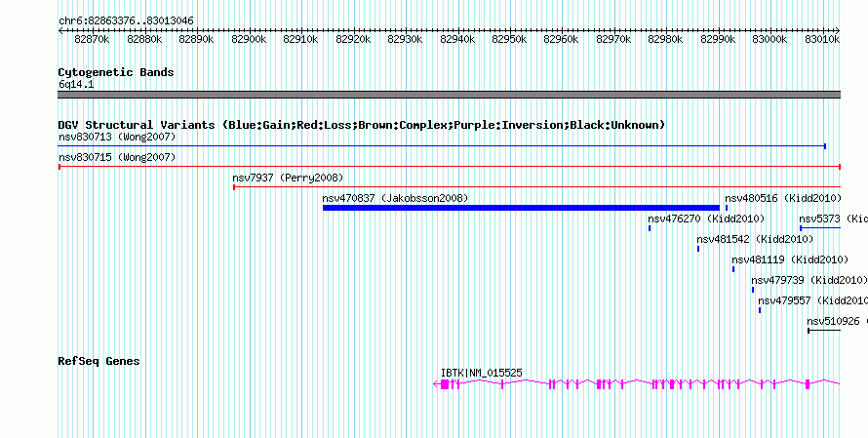Image resolution: width=868 pixels, height=438 pixels.
Task: Click the blue nsv5373 gain line
Action: click(x=820, y=228)
